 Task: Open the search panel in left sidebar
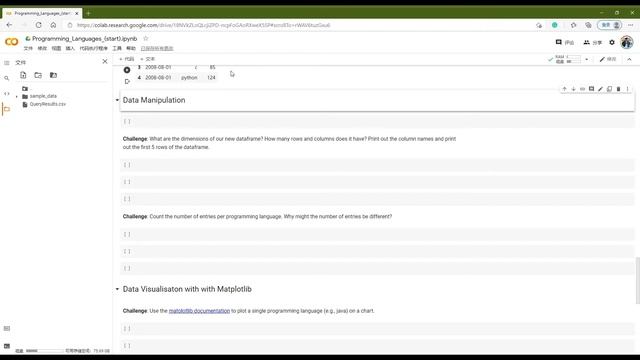tap(7, 78)
